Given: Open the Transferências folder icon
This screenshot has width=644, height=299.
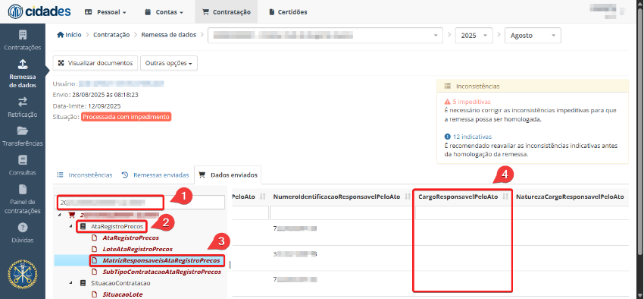Looking at the screenshot, I should [x=23, y=131].
